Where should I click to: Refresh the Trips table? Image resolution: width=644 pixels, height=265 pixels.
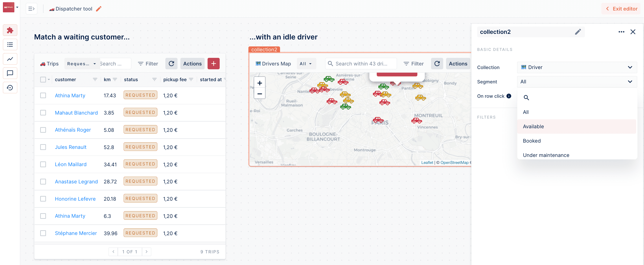pos(171,64)
